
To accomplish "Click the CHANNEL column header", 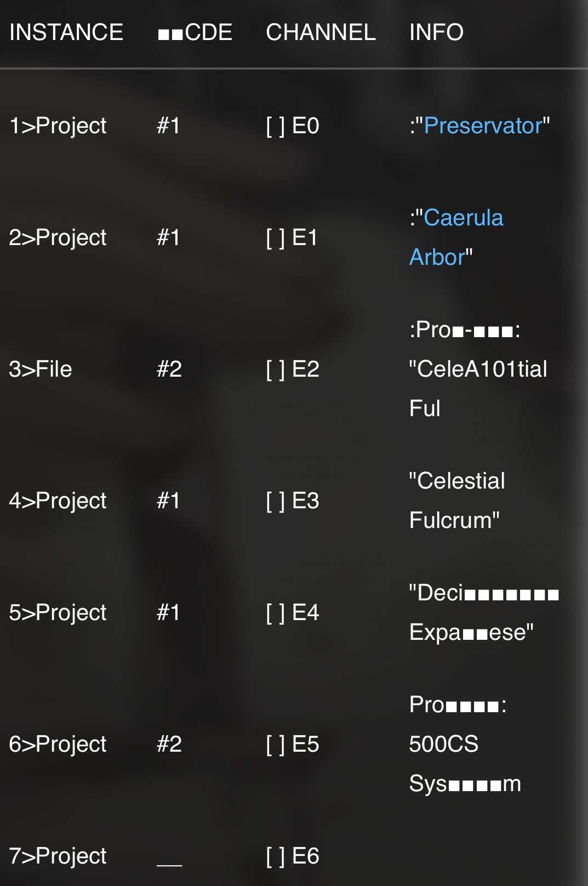I will coord(321,32).
